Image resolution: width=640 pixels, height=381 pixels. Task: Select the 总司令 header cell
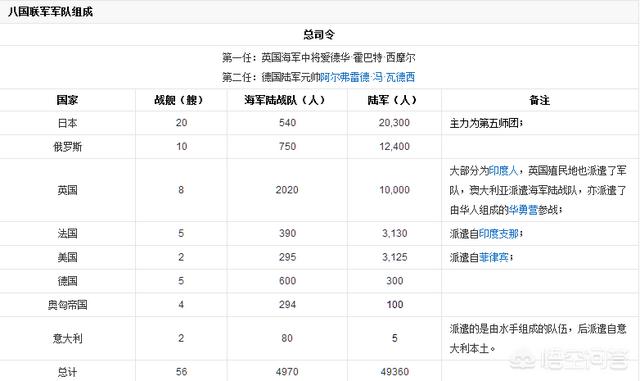point(319,34)
